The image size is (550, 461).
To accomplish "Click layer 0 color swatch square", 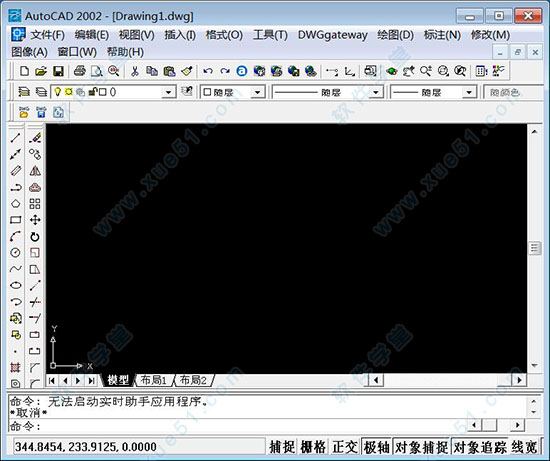I will tap(102, 92).
